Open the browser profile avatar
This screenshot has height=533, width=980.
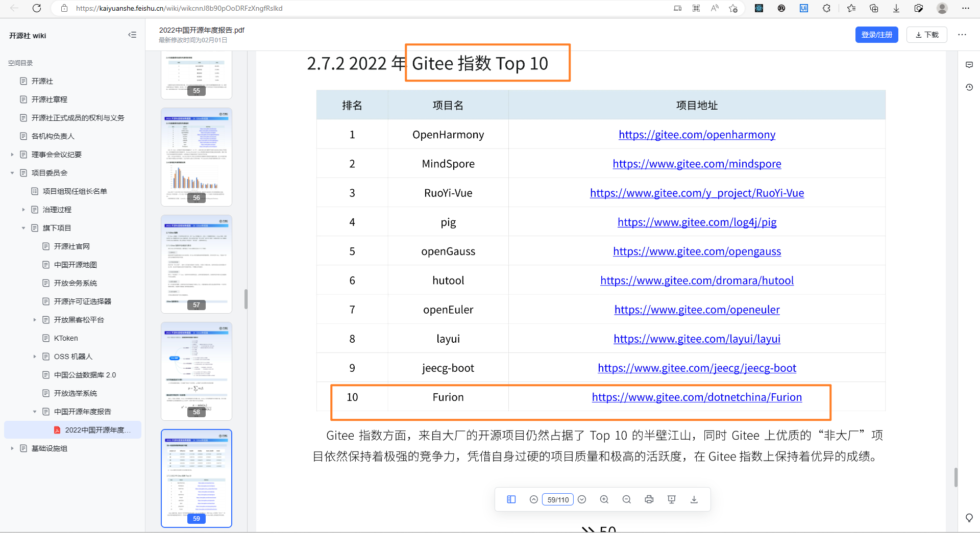[x=942, y=8]
